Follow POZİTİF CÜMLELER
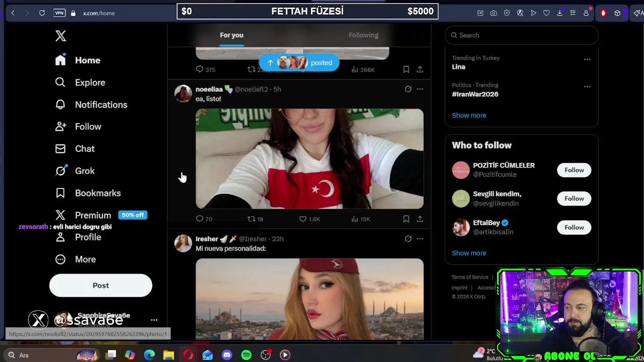The height and width of the screenshot is (362, 644). [x=574, y=170]
